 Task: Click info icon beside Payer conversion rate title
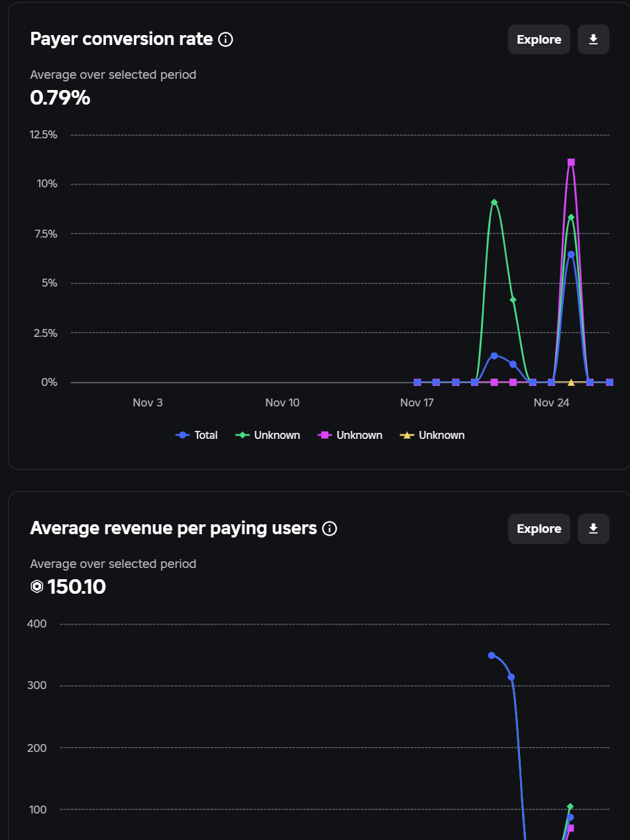pyautogui.click(x=225, y=40)
